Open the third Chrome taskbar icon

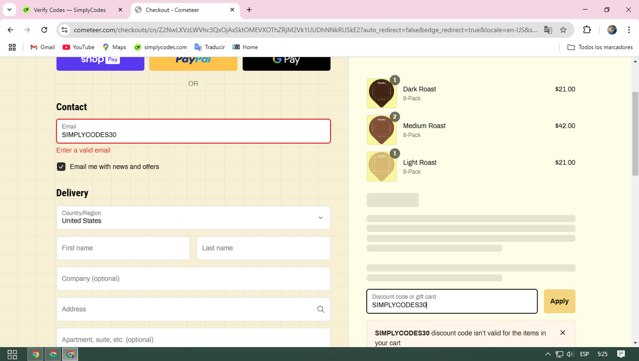pyautogui.click(x=71, y=354)
